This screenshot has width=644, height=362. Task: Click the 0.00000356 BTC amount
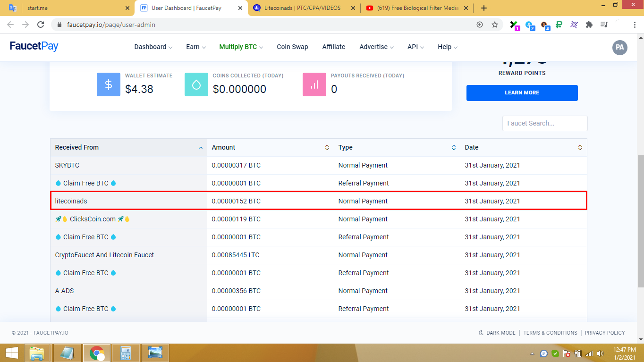click(x=236, y=291)
